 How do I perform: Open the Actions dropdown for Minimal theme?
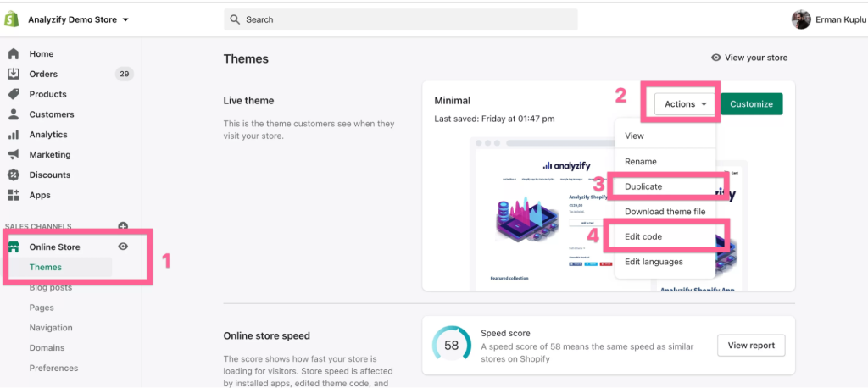[x=686, y=104]
